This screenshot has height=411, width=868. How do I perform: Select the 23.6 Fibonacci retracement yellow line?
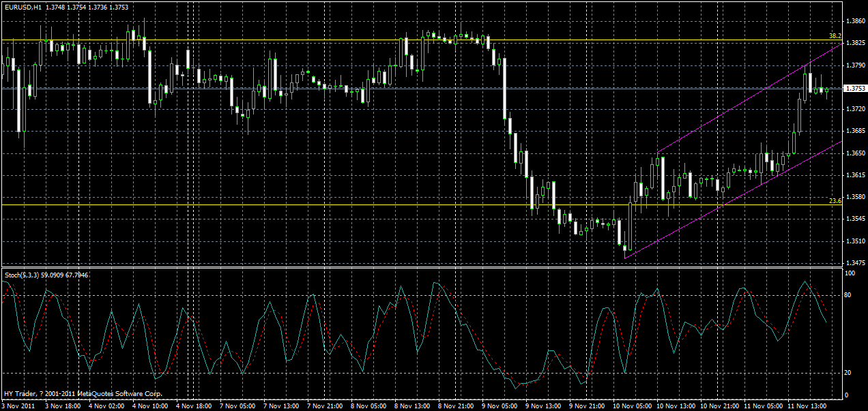pyautogui.click(x=273, y=204)
